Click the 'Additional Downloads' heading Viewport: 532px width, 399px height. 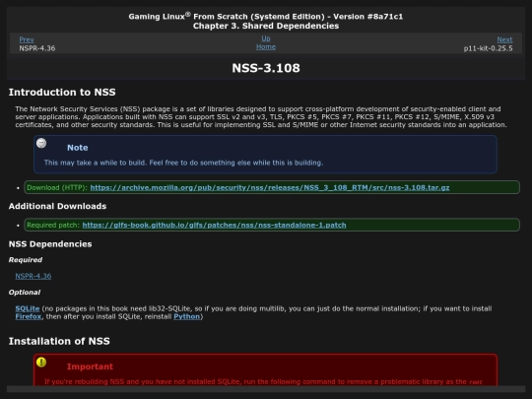point(57,206)
